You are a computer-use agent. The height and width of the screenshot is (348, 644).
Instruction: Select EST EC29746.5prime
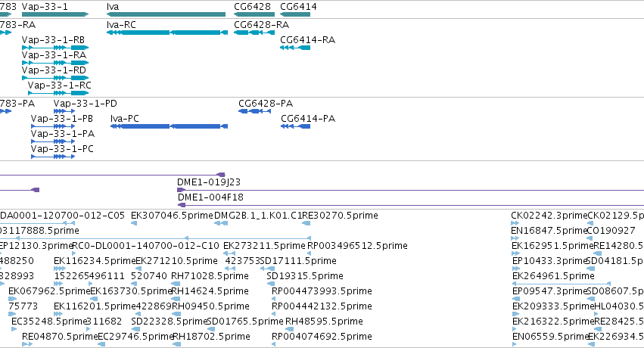pyautogui.click(x=136, y=337)
